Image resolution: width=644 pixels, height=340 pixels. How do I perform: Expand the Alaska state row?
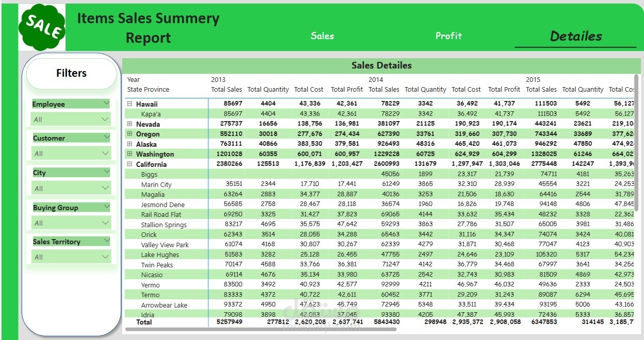click(130, 144)
